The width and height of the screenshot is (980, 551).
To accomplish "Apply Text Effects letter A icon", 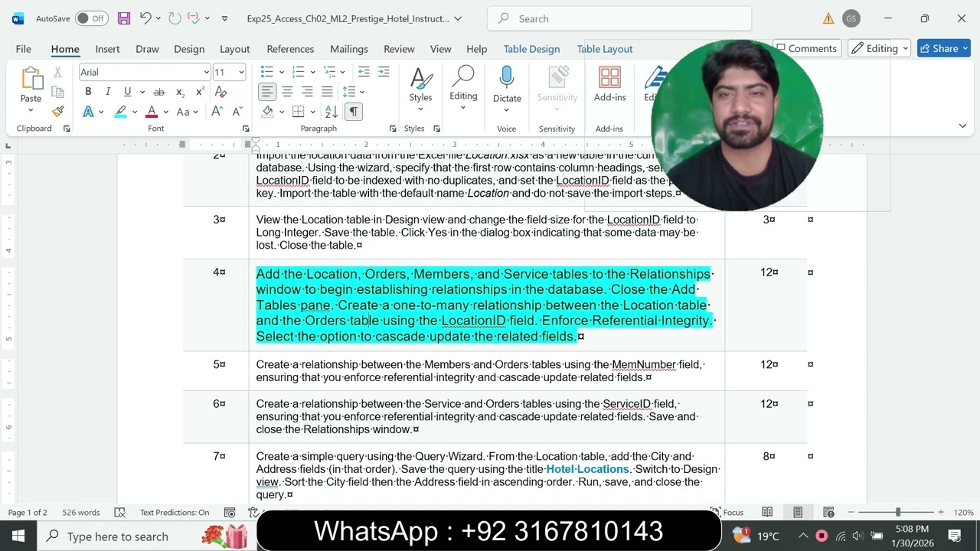I will pos(88,112).
